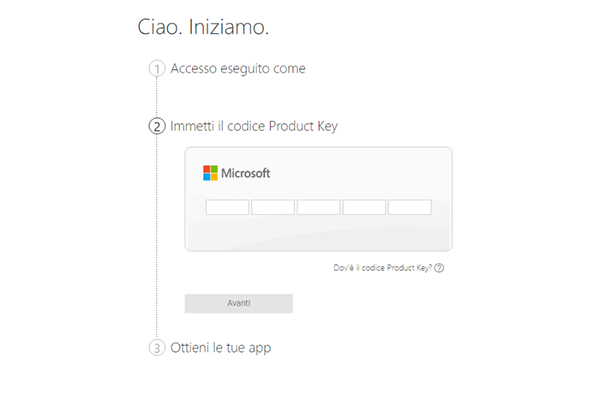Open "Dov'è il codice Product Key?" link
Screen dimensions: 600x401
point(382,268)
